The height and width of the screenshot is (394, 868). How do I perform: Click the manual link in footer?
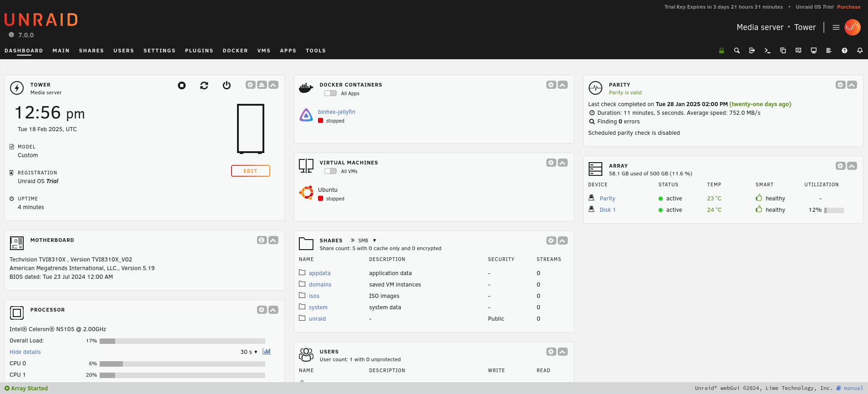click(x=853, y=389)
